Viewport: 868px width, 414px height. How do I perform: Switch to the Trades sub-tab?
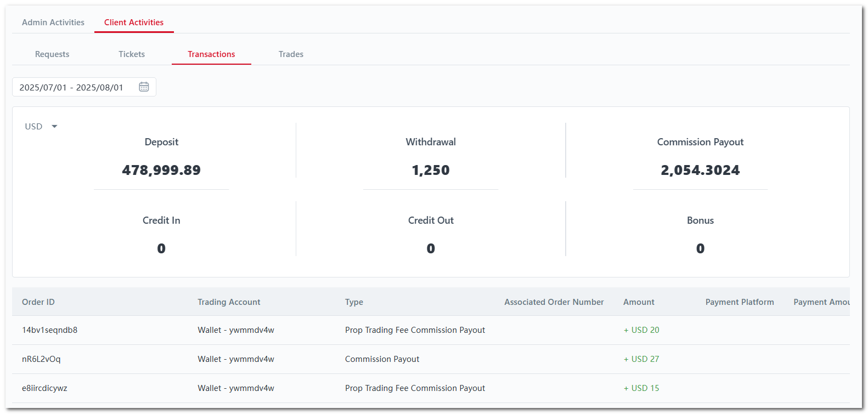[x=291, y=54]
